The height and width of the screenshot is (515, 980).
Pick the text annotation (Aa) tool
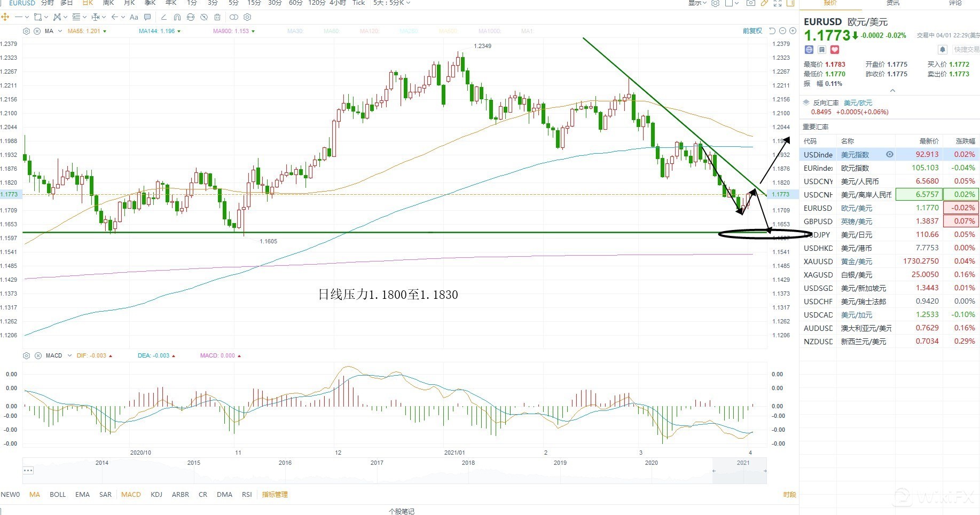(x=134, y=17)
